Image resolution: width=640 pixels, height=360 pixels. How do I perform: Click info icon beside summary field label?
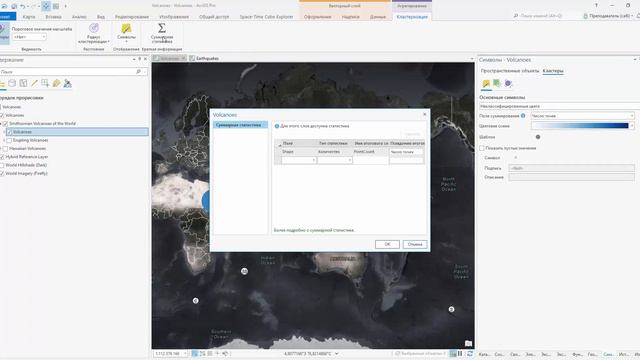click(x=523, y=116)
